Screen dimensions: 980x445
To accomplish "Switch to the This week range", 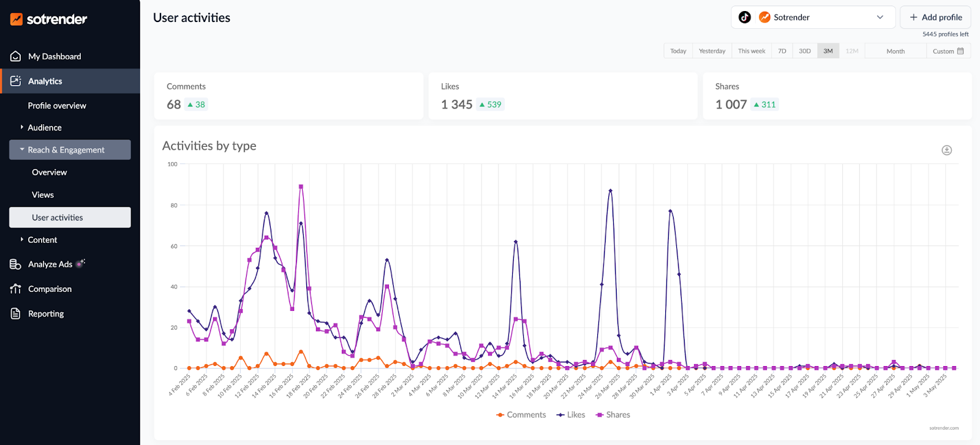I will coord(752,51).
